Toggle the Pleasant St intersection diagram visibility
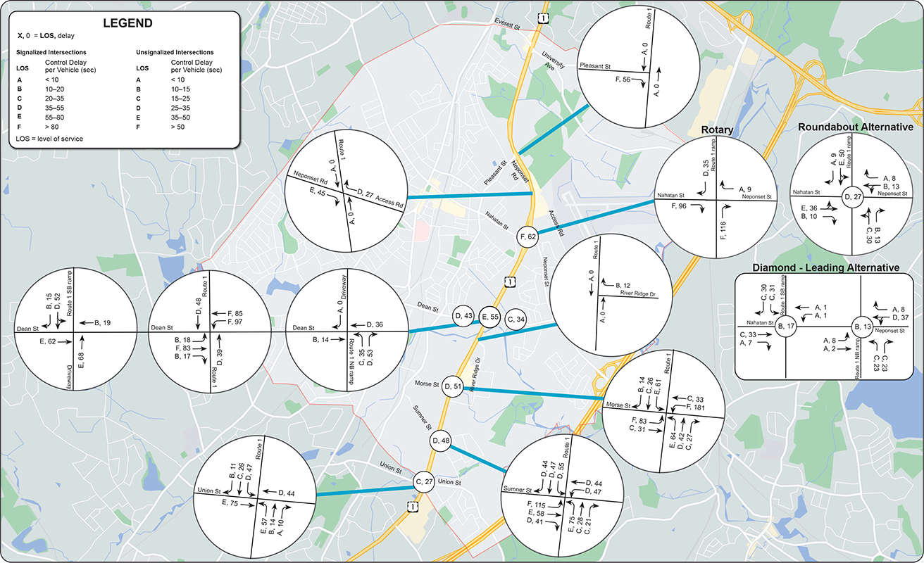924x563 pixels. 638,67
